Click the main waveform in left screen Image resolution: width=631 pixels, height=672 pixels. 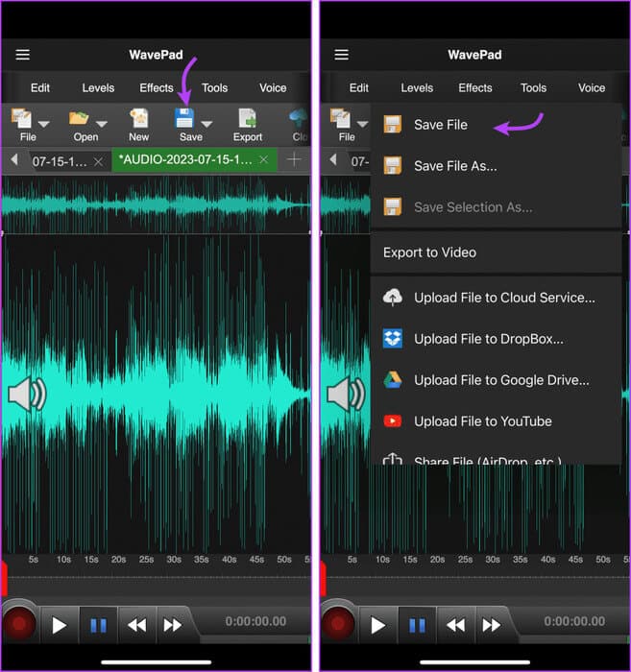[x=156, y=394]
